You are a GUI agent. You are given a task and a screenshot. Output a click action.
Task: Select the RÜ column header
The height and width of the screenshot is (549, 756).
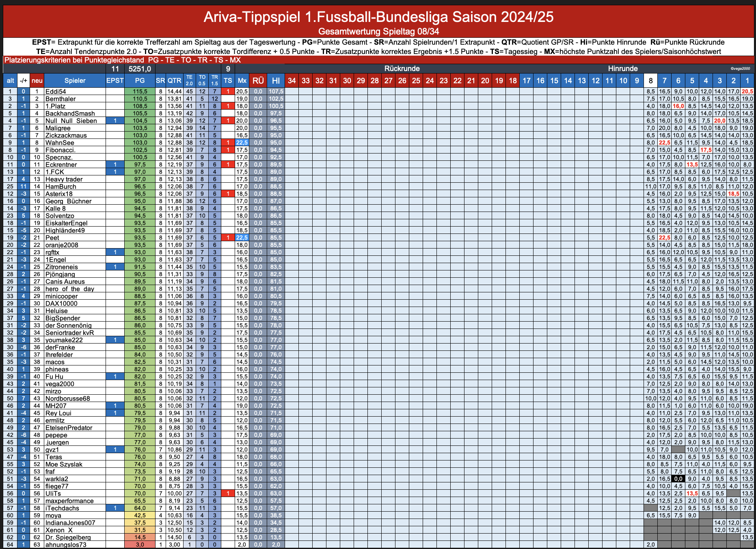click(x=258, y=80)
